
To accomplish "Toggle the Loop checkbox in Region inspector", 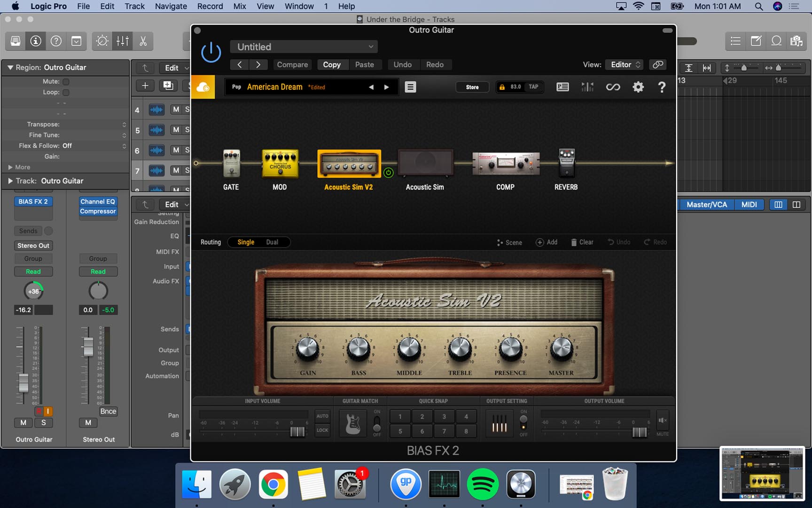I will pyautogui.click(x=66, y=92).
